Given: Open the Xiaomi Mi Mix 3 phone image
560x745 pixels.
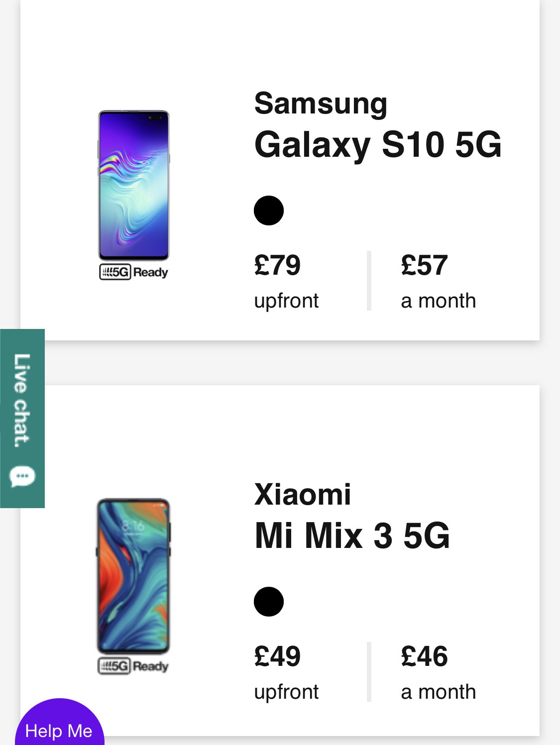Looking at the screenshot, I should point(133,576).
